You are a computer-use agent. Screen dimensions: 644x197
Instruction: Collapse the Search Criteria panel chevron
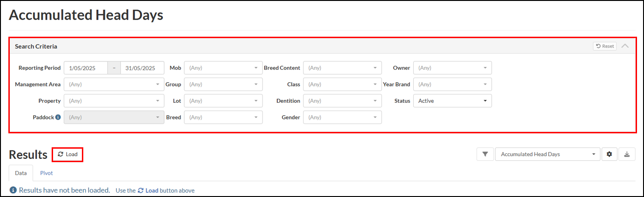coord(625,46)
